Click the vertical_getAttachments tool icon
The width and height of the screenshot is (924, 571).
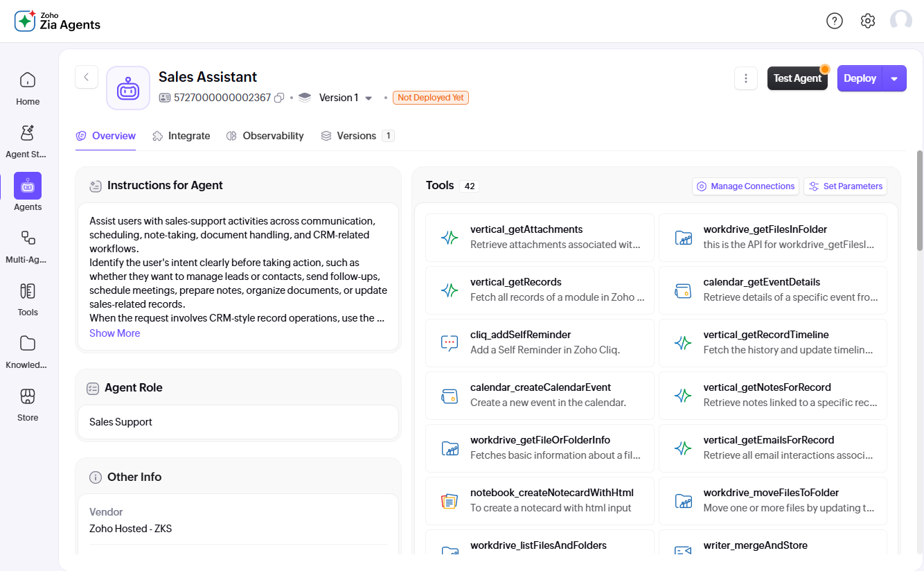coord(450,238)
